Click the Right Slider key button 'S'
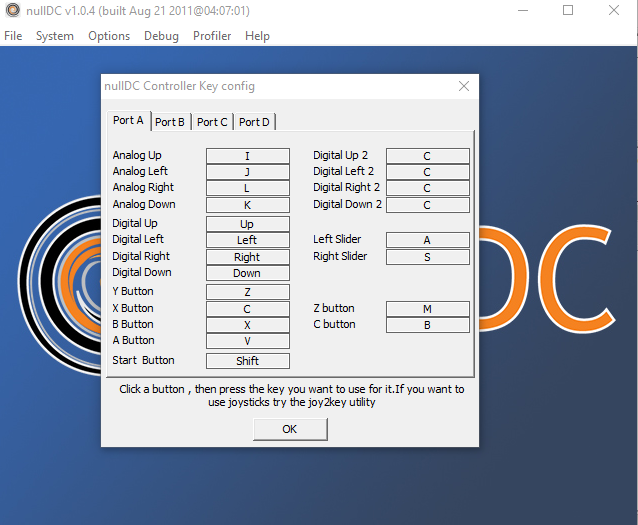 click(427, 257)
